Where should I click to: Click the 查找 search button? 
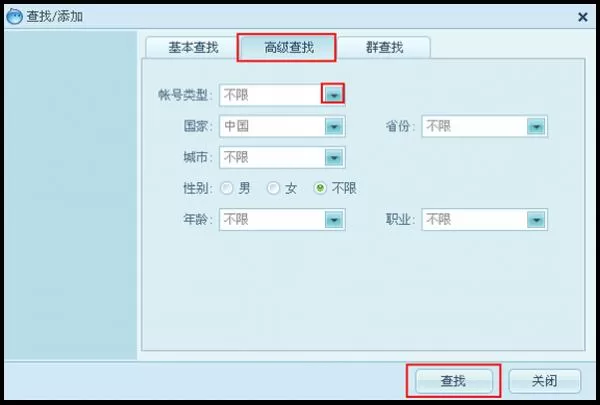(x=454, y=381)
